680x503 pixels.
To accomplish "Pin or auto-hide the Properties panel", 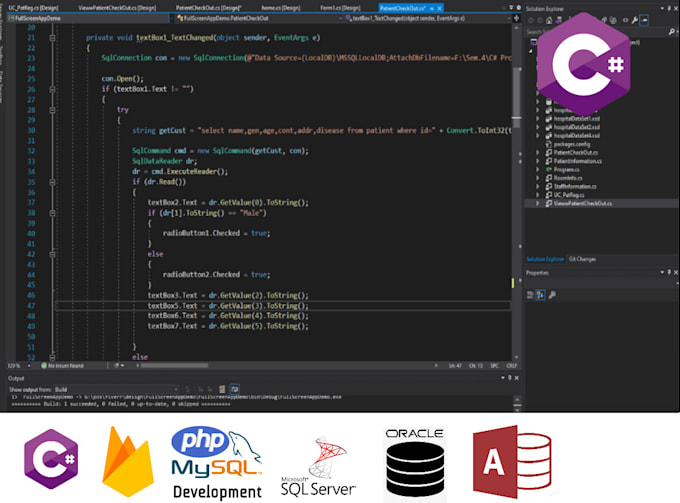I will click(x=669, y=272).
